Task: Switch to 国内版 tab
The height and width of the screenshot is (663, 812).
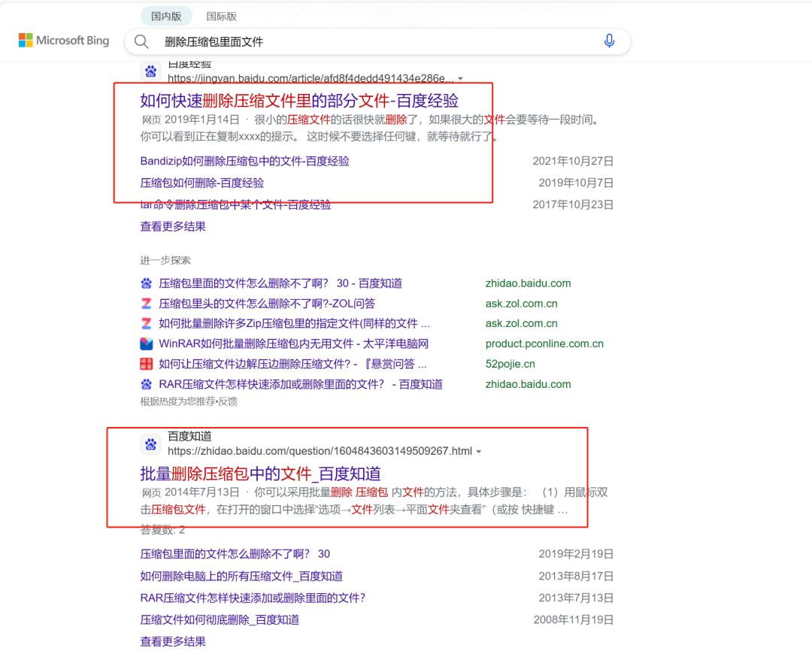Action: point(166,16)
